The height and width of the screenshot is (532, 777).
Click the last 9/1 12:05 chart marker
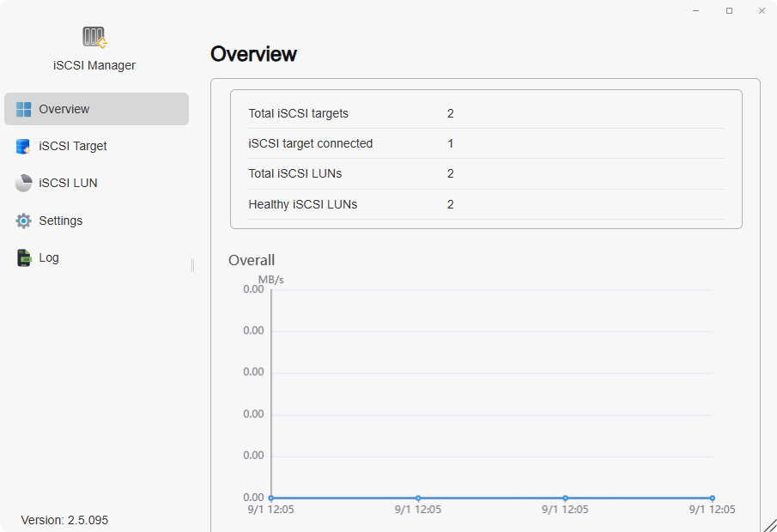711,497
